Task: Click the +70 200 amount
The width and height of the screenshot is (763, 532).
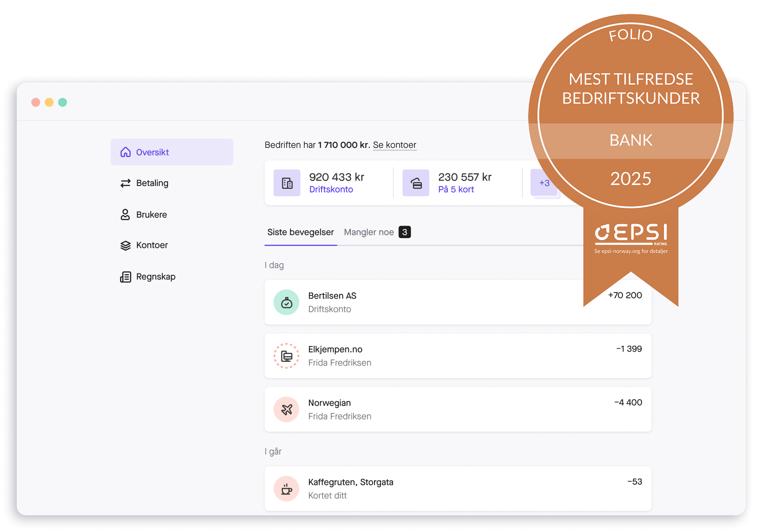Action: pos(625,295)
